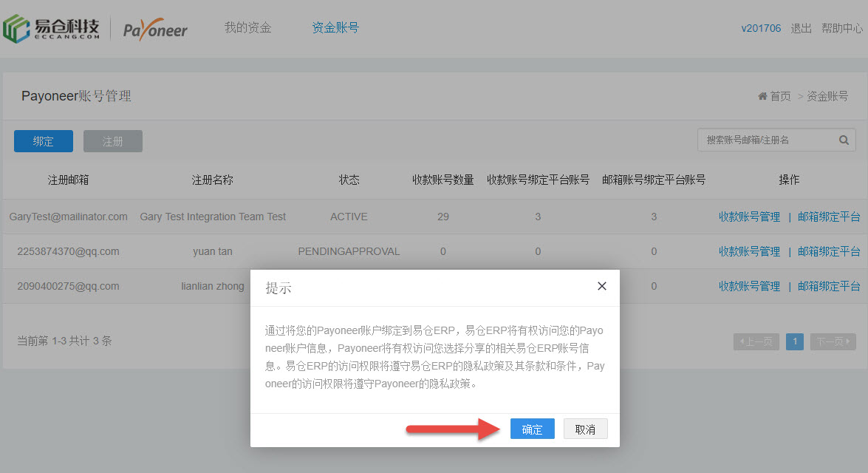Viewport: 868px width, 473px height.
Task: Click the 注册邮箱 column header
Action: tap(68, 180)
